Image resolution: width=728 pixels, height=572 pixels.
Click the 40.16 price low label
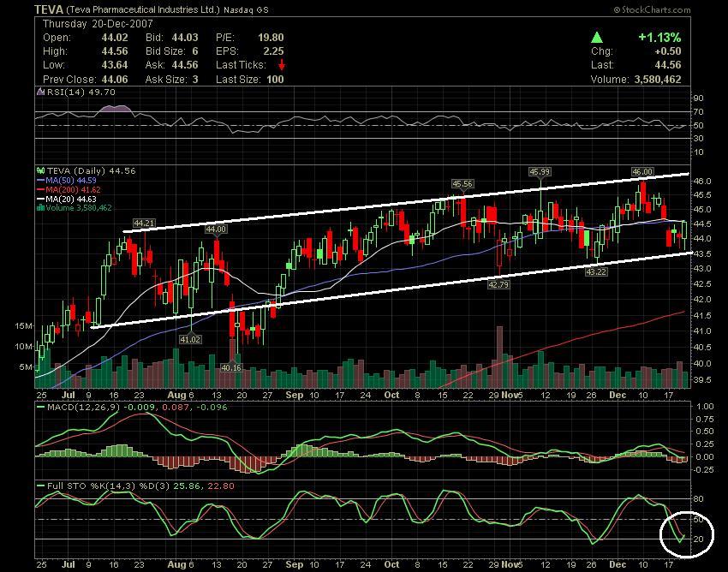(x=231, y=367)
